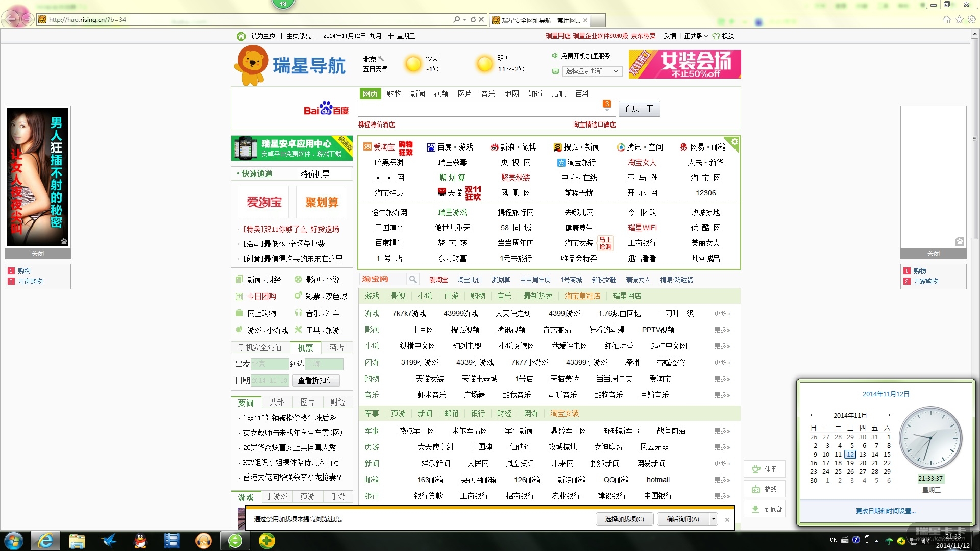980x551 pixels.
Task: Click 更改日期和时间设置 link
Action: point(885,511)
